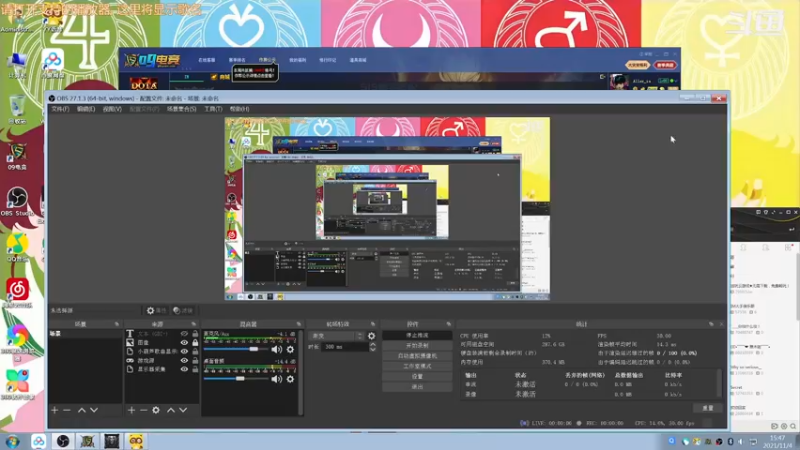Image resolution: width=800 pixels, height=450 pixels.
Task: Toggle lock on 文本 (GDI+) source
Action: tap(195, 334)
